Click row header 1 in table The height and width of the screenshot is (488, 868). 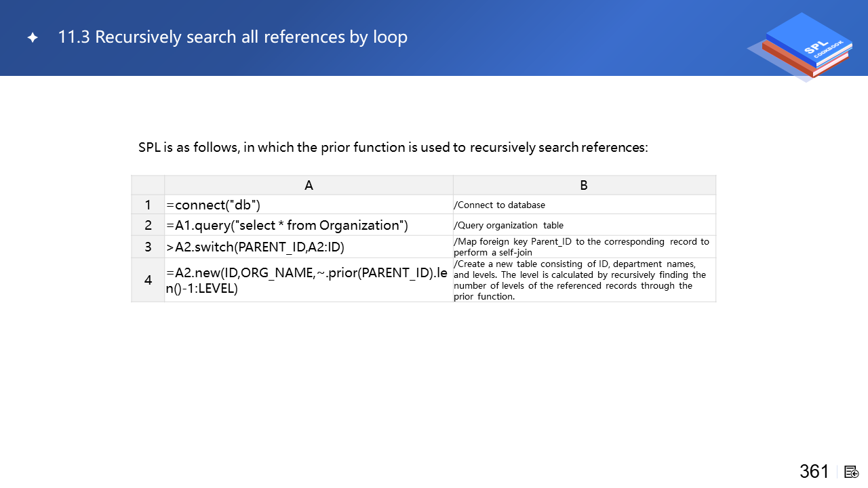point(148,205)
